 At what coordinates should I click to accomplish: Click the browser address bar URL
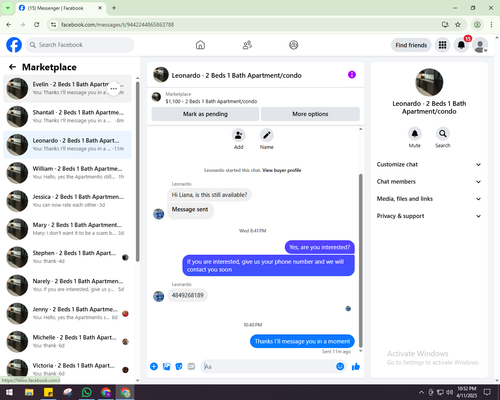(x=117, y=25)
